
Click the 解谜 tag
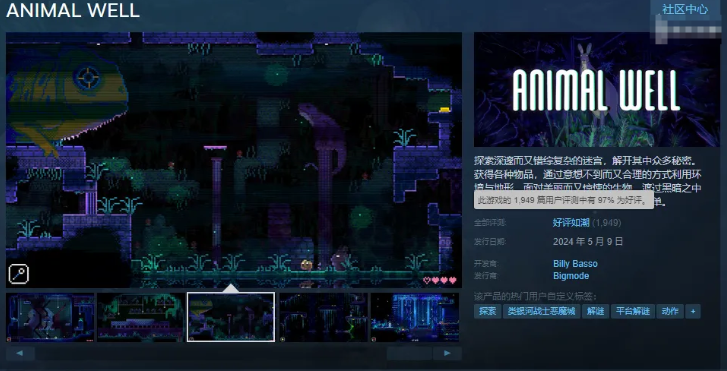click(x=595, y=311)
